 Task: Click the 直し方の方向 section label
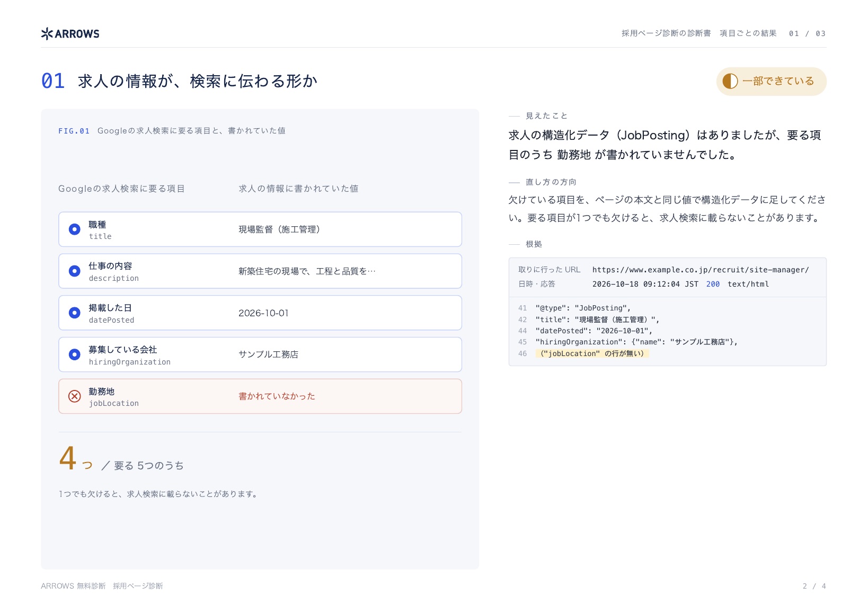551,182
